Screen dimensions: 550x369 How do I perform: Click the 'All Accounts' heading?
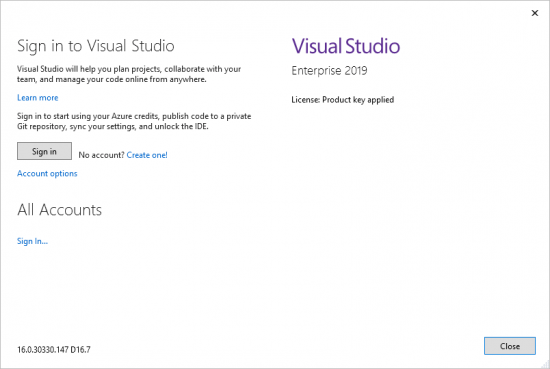(60, 210)
